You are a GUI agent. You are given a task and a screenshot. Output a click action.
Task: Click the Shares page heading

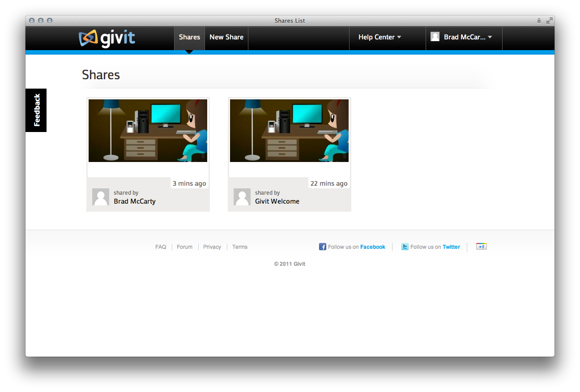click(x=101, y=75)
